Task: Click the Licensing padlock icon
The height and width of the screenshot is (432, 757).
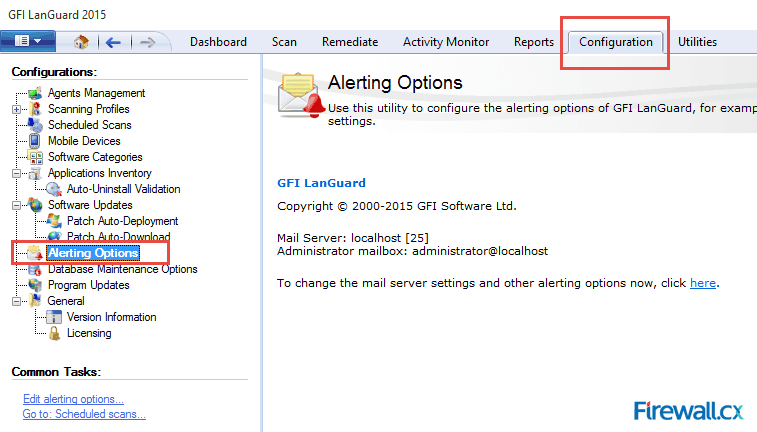Action: [x=55, y=333]
